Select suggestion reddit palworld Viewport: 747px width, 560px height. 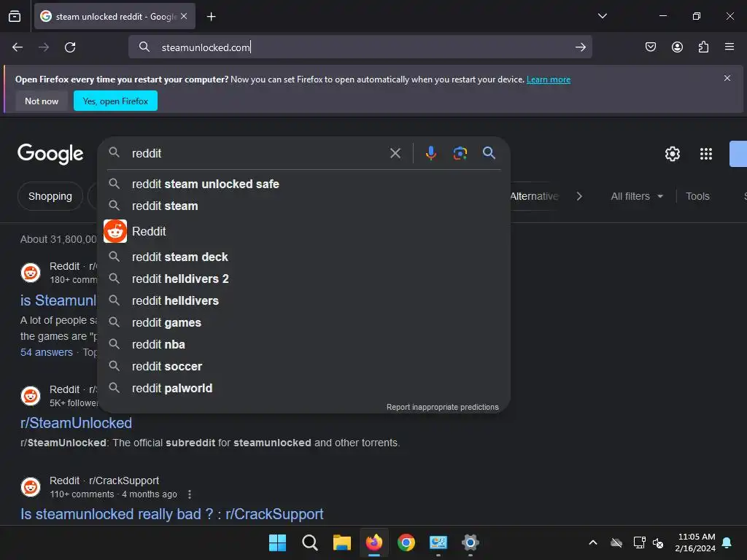[303, 388]
